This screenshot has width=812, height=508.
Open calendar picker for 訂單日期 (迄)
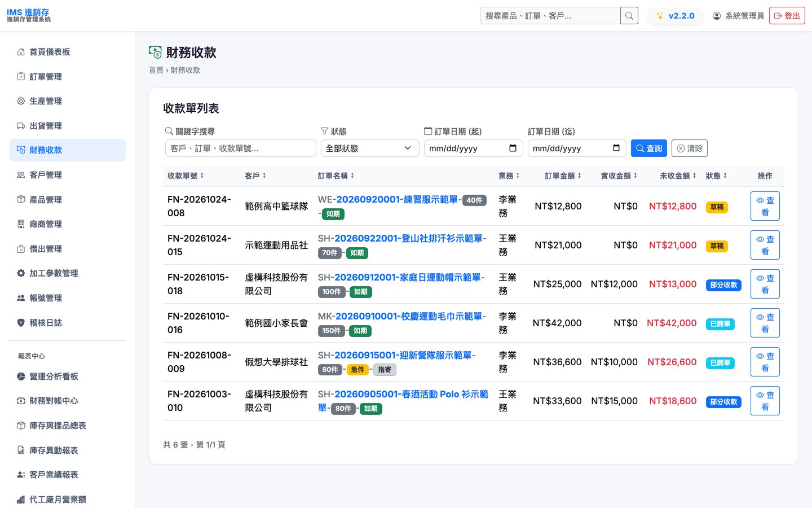click(x=616, y=148)
